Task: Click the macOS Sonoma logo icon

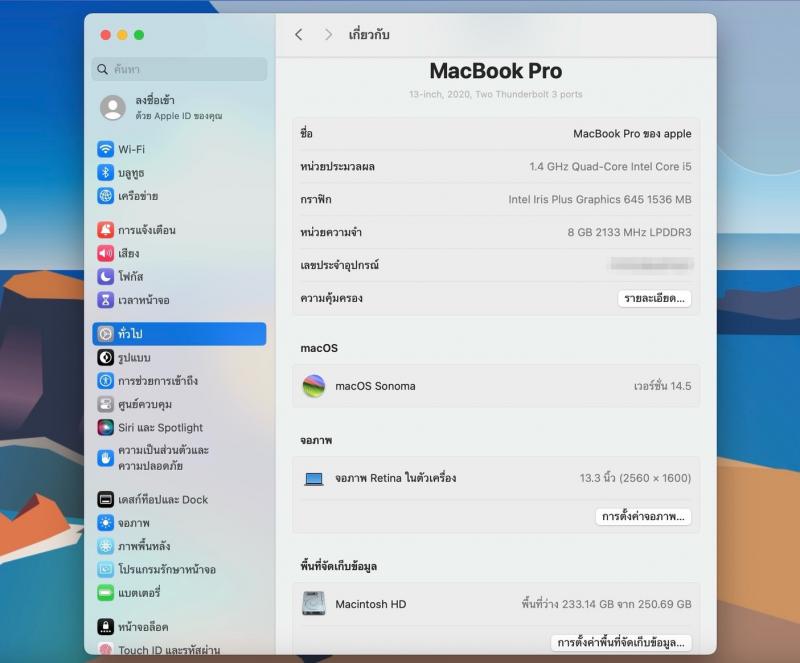Action: point(314,386)
